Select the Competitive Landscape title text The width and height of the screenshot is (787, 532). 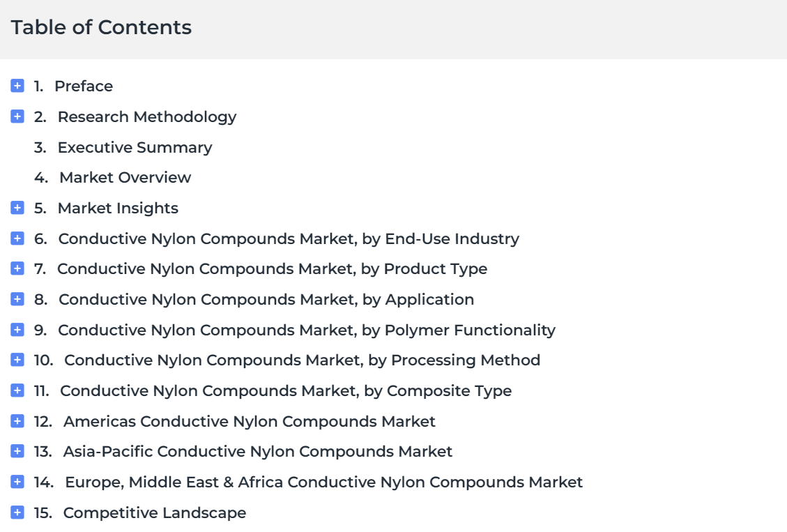pos(154,512)
